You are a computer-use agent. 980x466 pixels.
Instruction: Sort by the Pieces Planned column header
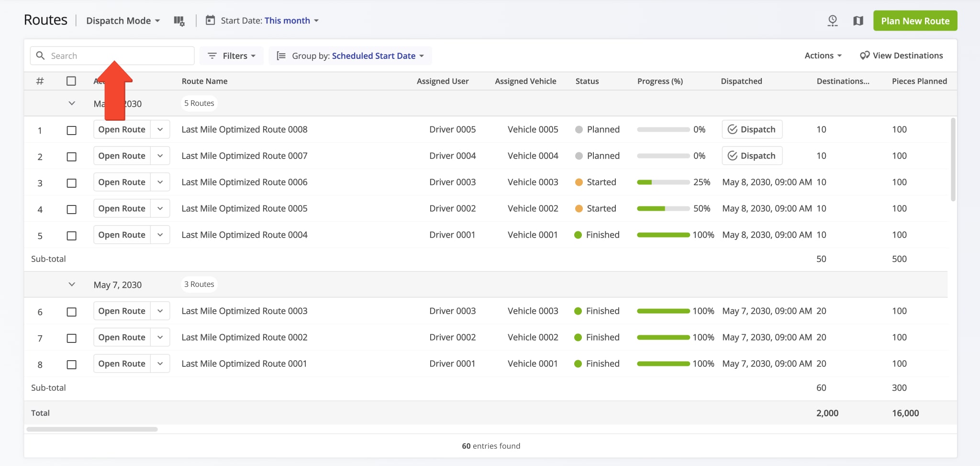pos(919,81)
